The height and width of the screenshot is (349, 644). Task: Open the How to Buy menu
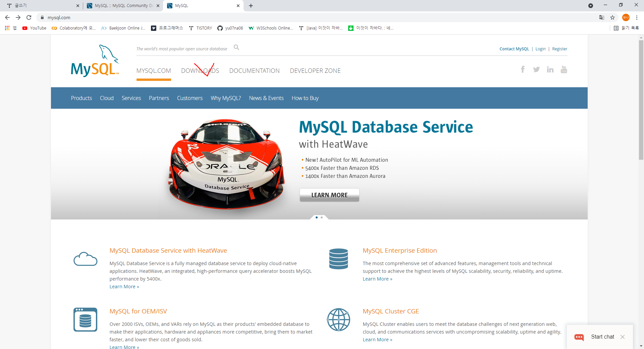305,98
